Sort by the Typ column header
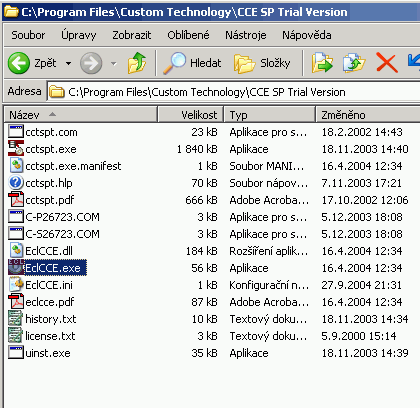Screen dimensions: 420x408 tap(270, 115)
